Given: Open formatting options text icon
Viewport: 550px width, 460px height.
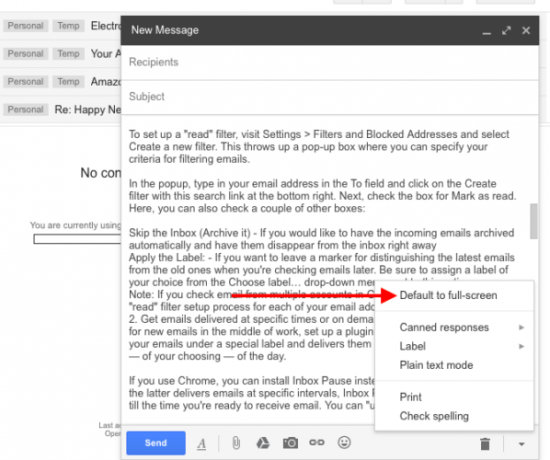Looking at the screenshot, I should (x=201, y=444).
